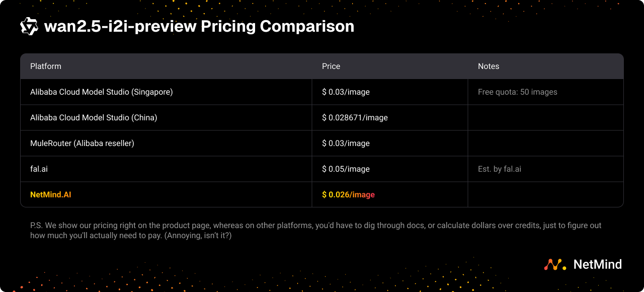This screenshot has width=644, height=292.
Task: Select Alibaba Cloud Model Studio (China) row
Action: point(94,118)
